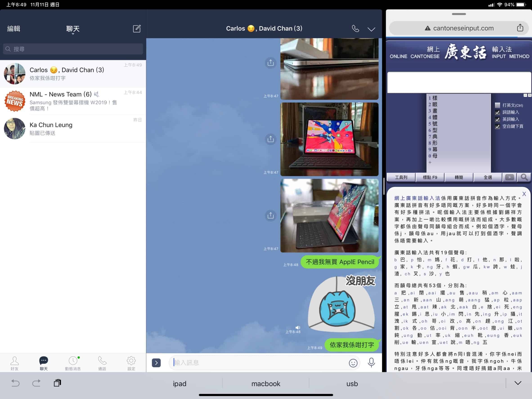Open the Ka Chun Leung conversation

(73, 128)
